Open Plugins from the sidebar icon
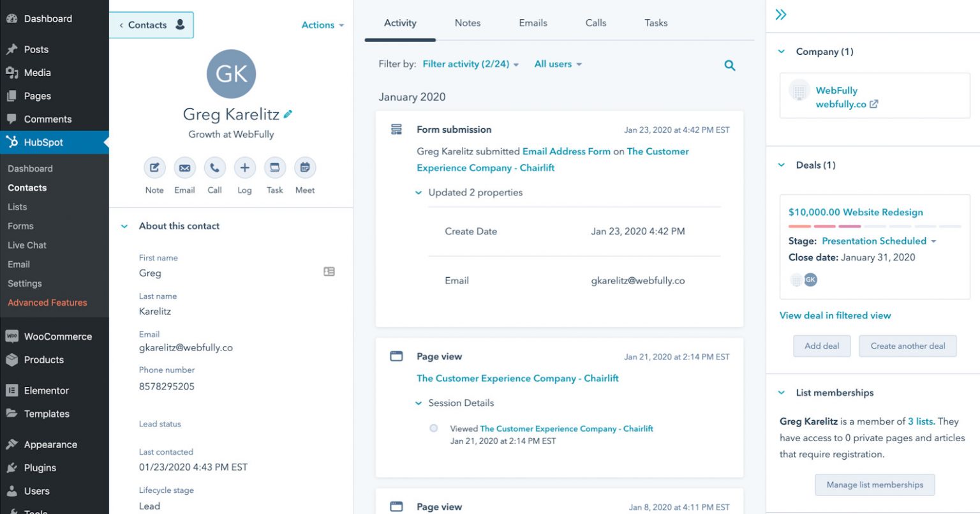Viewport: 980px width, 514px height. point(11,467)
